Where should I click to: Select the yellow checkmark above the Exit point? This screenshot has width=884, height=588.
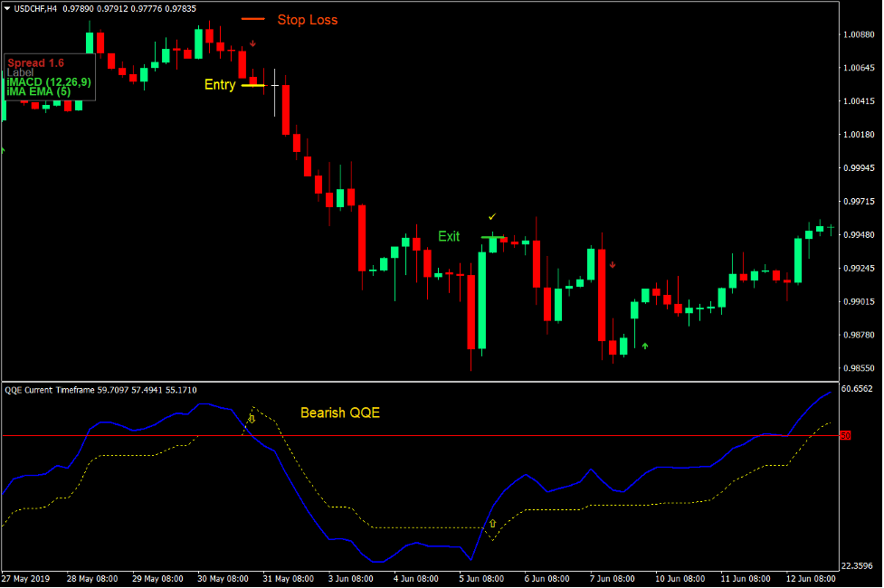[492, 216]
